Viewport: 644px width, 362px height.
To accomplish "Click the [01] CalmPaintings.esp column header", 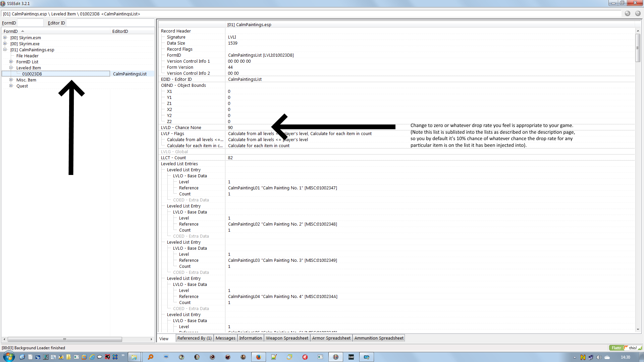I will (x=431, y=24).
